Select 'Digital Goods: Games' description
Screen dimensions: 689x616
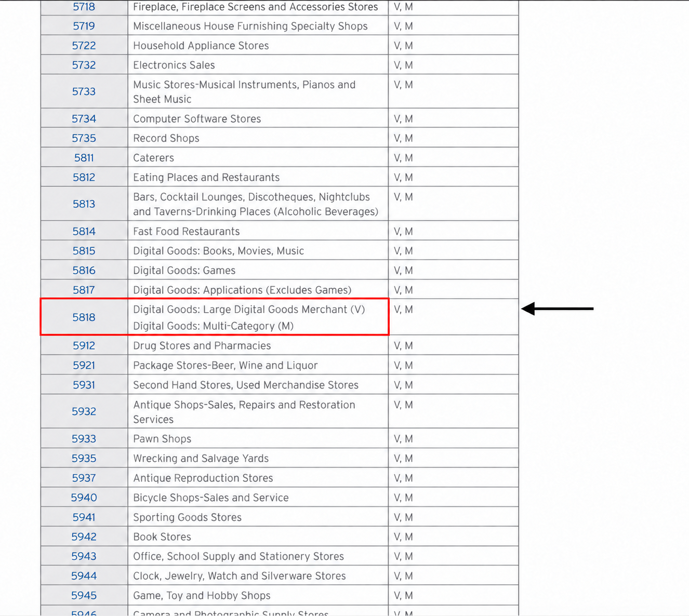point(184,271)
